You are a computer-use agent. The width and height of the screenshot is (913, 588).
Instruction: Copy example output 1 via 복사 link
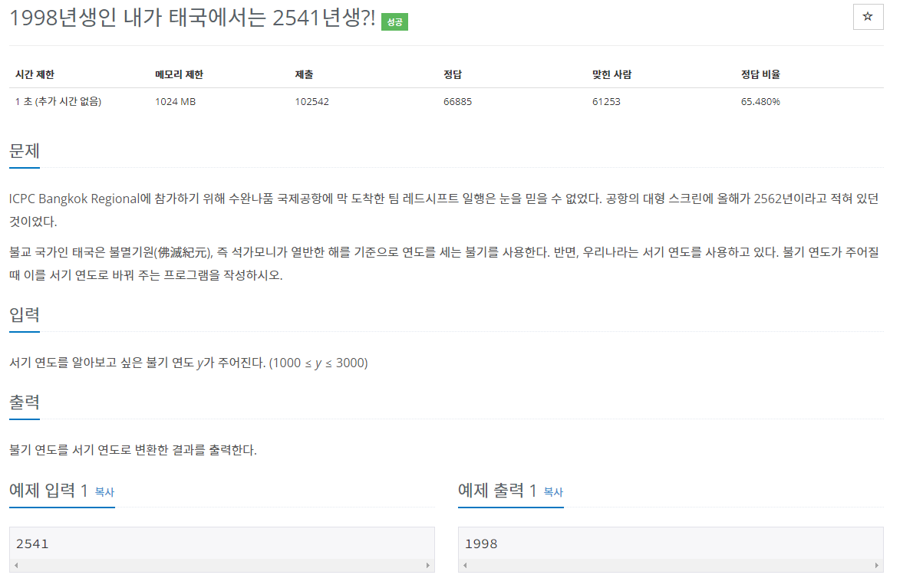(x=553, y=492)
